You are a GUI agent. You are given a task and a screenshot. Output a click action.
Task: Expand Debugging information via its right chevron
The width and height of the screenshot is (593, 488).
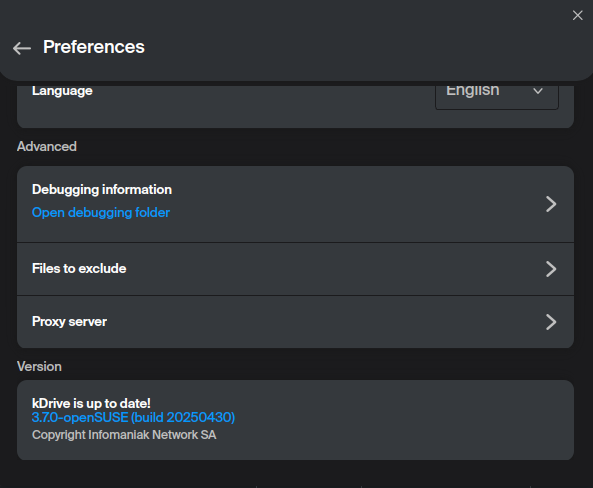pos(551,204)
